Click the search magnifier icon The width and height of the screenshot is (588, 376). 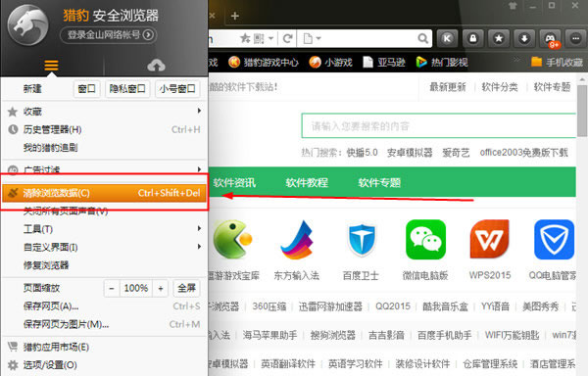(x=422, y=38)
